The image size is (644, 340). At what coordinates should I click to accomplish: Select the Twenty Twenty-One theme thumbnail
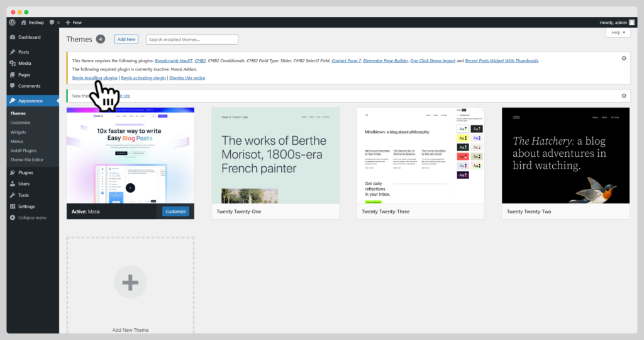pos(275,156)
